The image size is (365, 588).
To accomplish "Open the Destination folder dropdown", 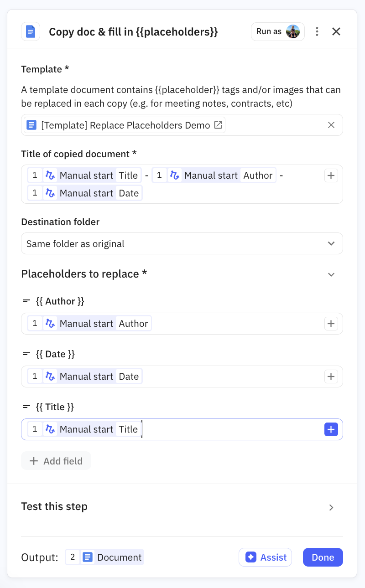I will [182, 244].
